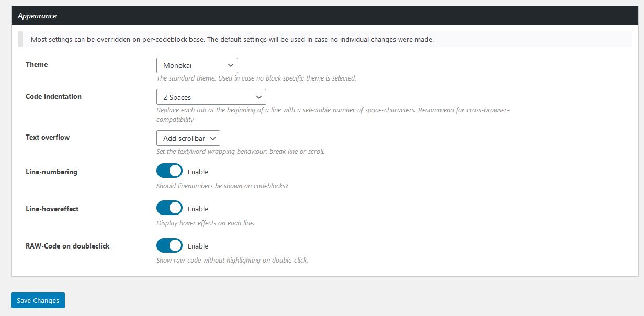Image resolution: width=644 pixels, height=316 pixels.
Task: Turn off RAW-Code on doubleclick switch
Action: (x=170, y=245)
